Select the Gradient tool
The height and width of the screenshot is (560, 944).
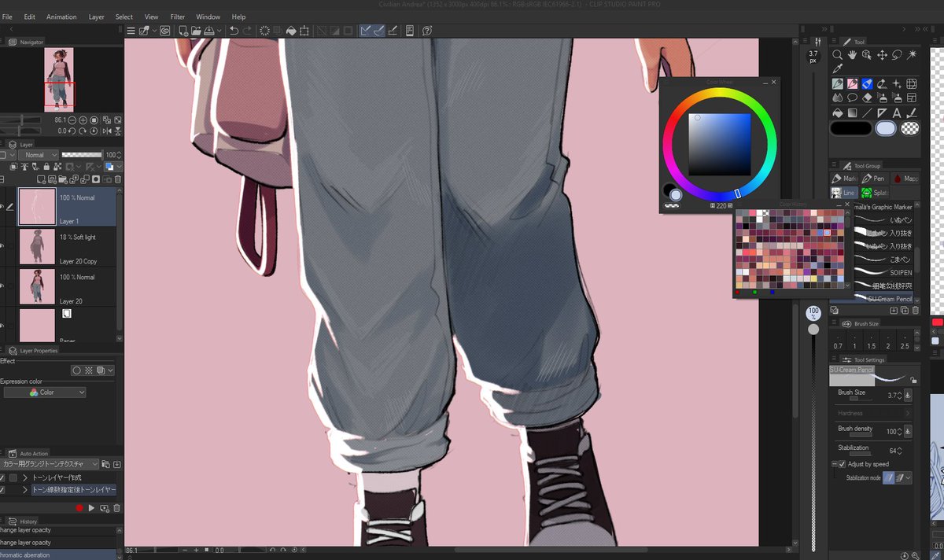853,112
